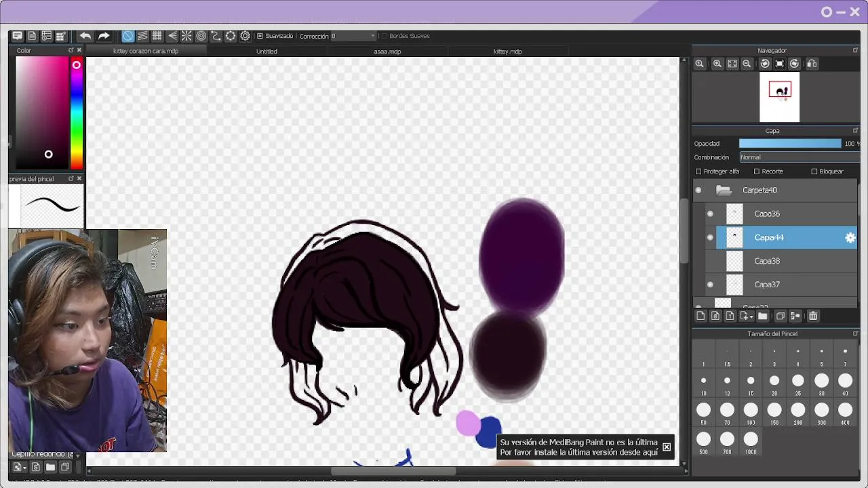The width and height of the screenshot is (868, 488).
Task: Click the rainbow hue slider bar
Action: point(77,113)
